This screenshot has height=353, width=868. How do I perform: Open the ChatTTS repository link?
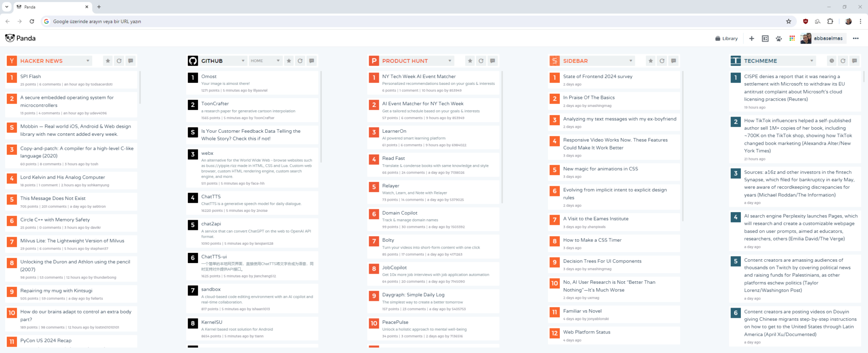pos(211,197)
